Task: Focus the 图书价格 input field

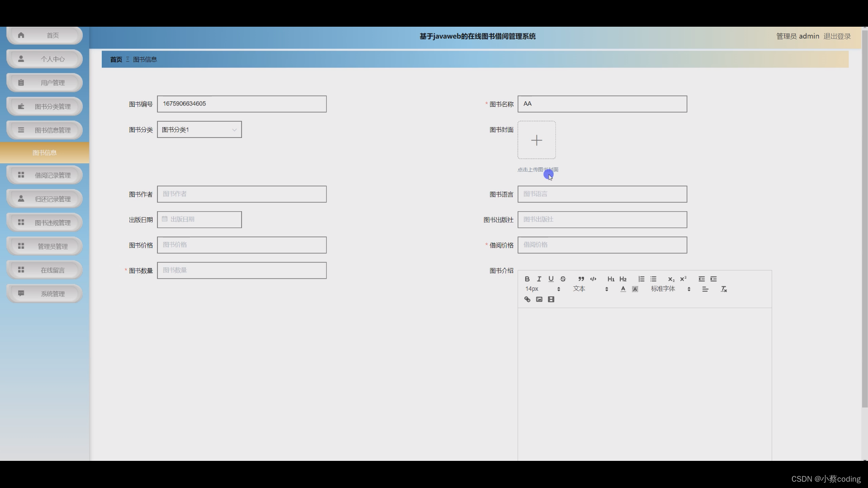Action: coord(242,245)
